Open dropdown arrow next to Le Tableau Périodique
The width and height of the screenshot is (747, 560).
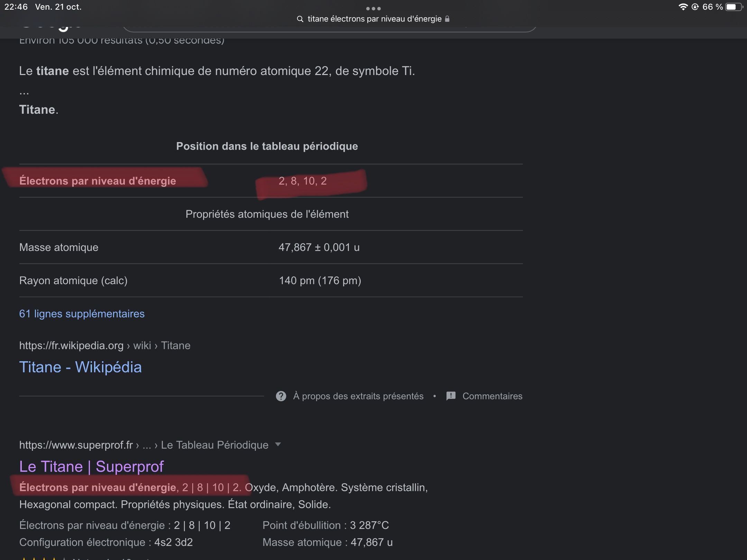tap(278, 445)
